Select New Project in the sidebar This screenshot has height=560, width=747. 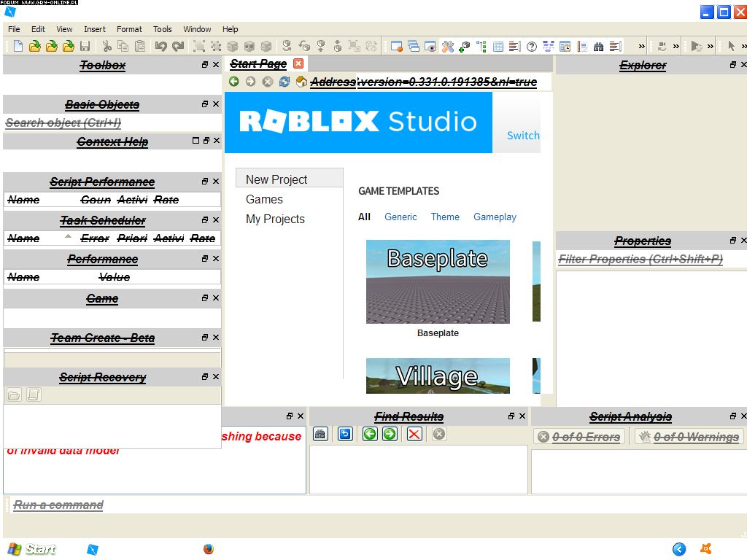tap(289, 179)
